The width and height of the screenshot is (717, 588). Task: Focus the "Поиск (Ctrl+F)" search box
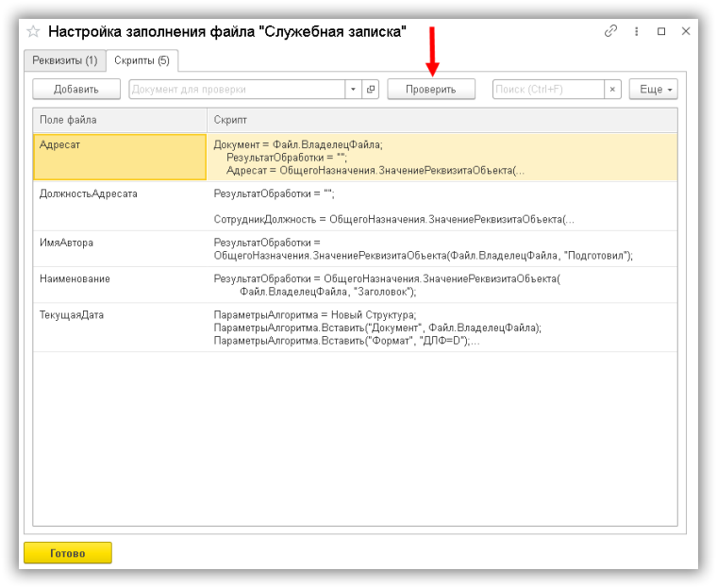[547, 90]
